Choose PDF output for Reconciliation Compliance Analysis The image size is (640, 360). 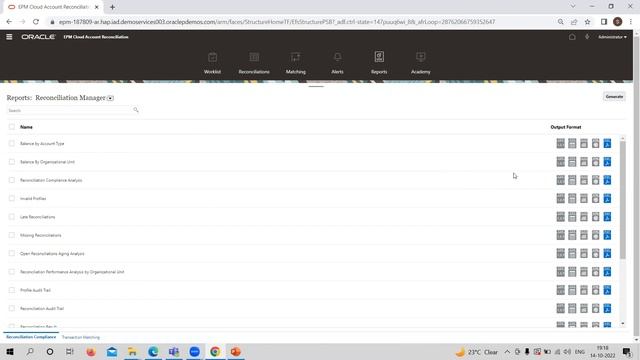[x=607, y=180]
